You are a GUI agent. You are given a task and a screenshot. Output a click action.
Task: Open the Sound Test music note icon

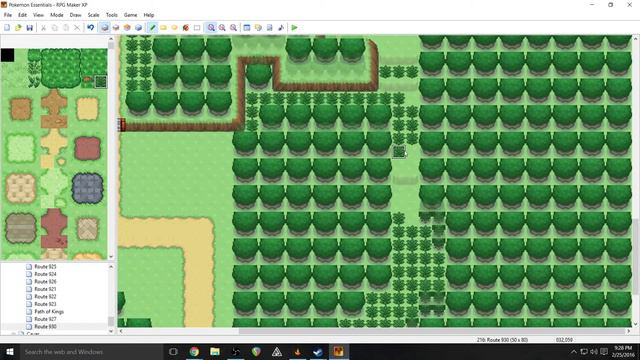tap(281, 28)
